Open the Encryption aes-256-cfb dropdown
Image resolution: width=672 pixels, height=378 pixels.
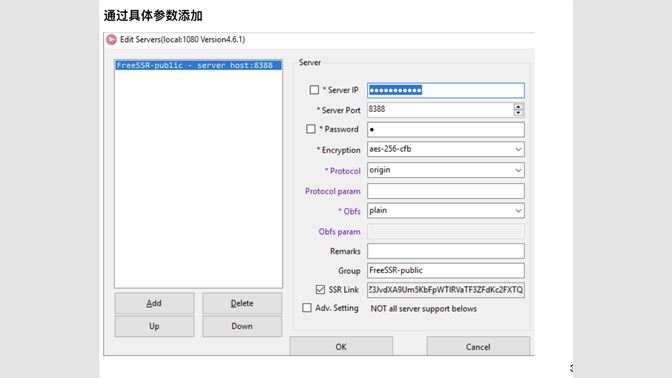click(x=446, y=149)
